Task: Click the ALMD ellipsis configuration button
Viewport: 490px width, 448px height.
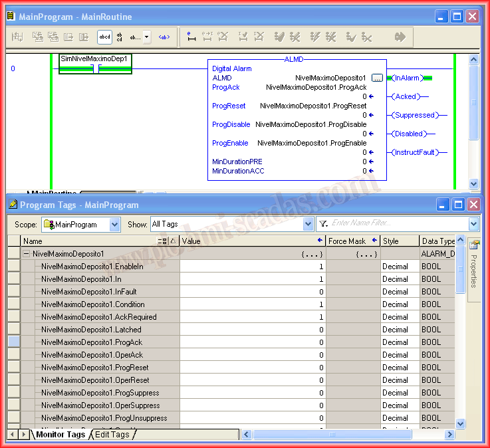Action: [x=377, y=78]
